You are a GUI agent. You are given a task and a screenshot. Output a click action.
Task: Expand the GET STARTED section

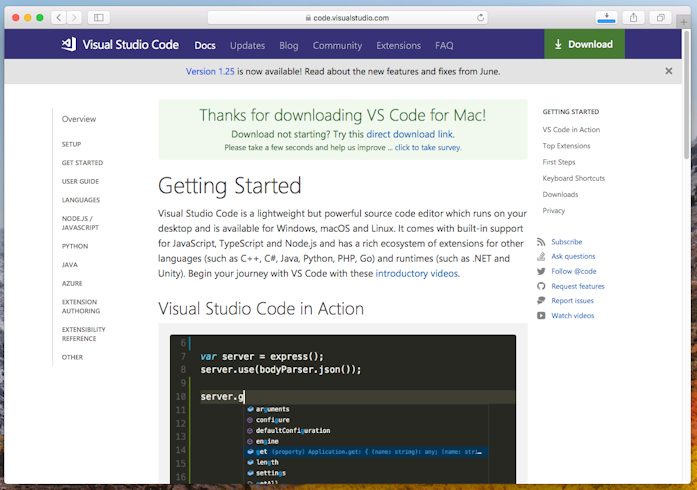(82, 163)
